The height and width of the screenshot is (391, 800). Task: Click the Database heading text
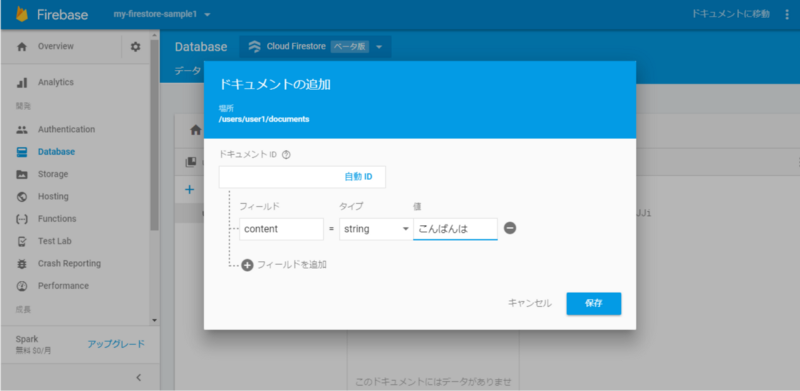[x=201, y=47]
